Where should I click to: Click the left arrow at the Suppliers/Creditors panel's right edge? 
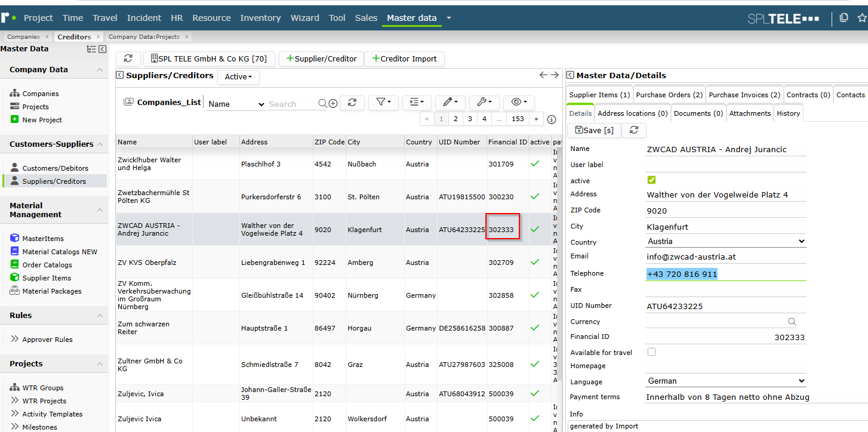(x=543, y=75)
